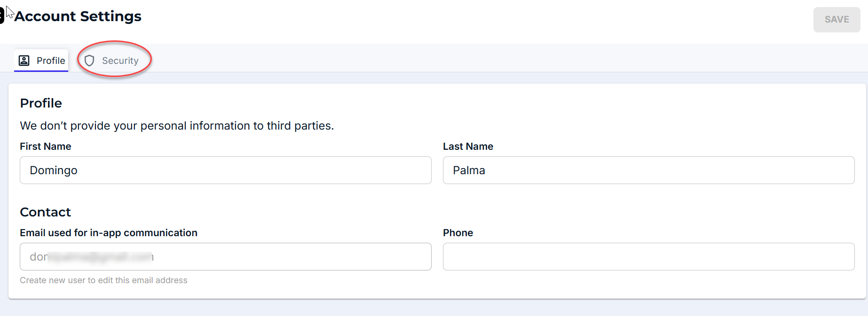
Task: Focus the Last Name input field
Action: 648,170
